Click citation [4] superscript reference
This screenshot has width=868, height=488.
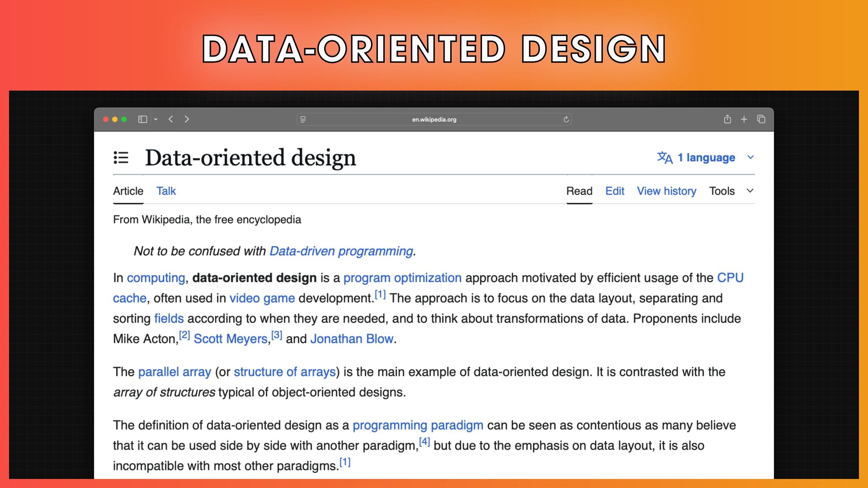tap(424, 441)
